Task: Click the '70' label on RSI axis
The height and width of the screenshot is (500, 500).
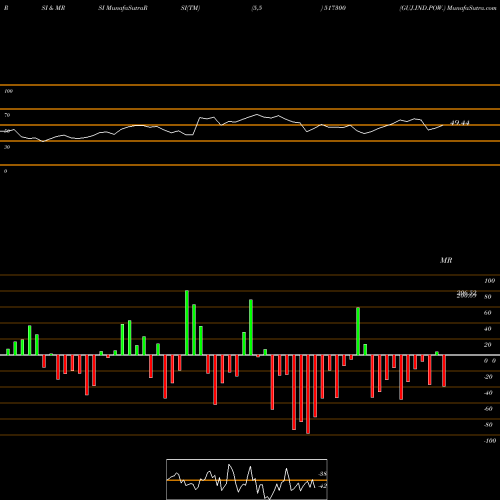Action: [7, 115]
